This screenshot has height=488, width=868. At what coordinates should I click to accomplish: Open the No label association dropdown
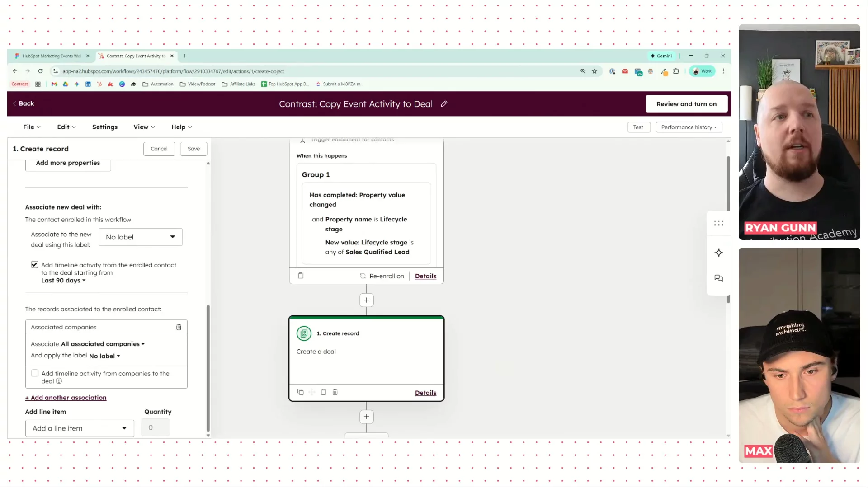coord(140,237)
